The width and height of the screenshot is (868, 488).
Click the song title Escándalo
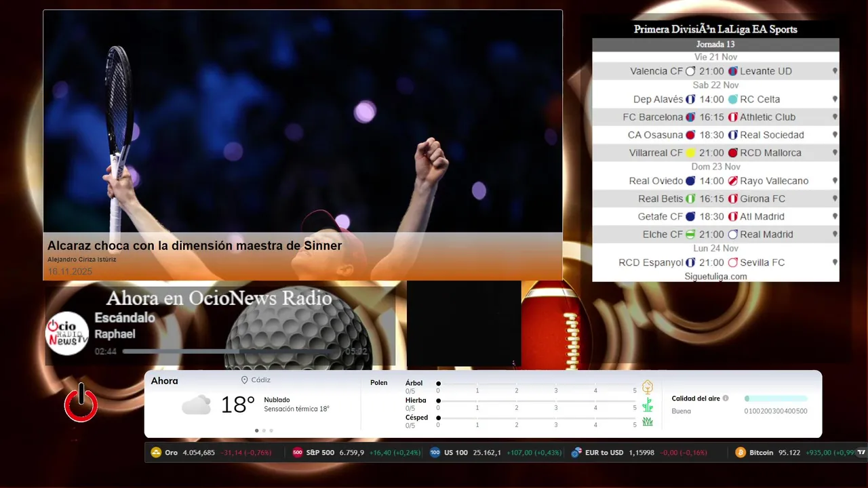click(x=125, y=318)
